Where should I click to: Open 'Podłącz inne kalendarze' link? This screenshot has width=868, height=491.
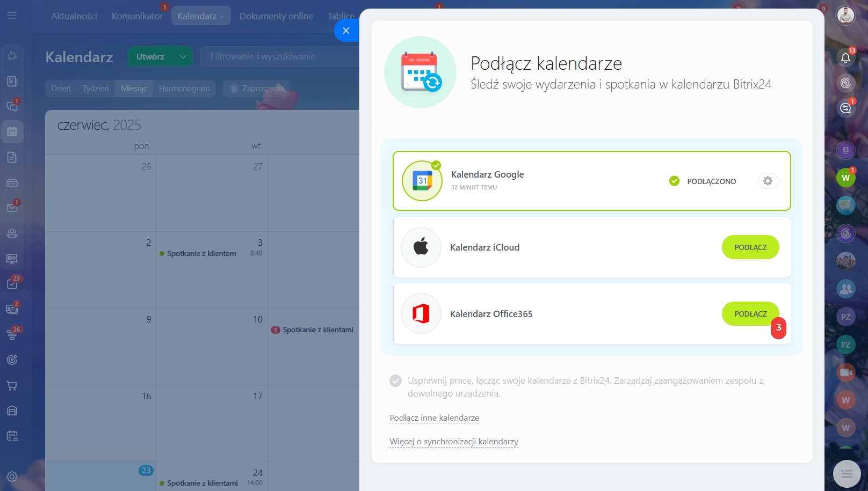pyautogui.click(x=434, y=418)
